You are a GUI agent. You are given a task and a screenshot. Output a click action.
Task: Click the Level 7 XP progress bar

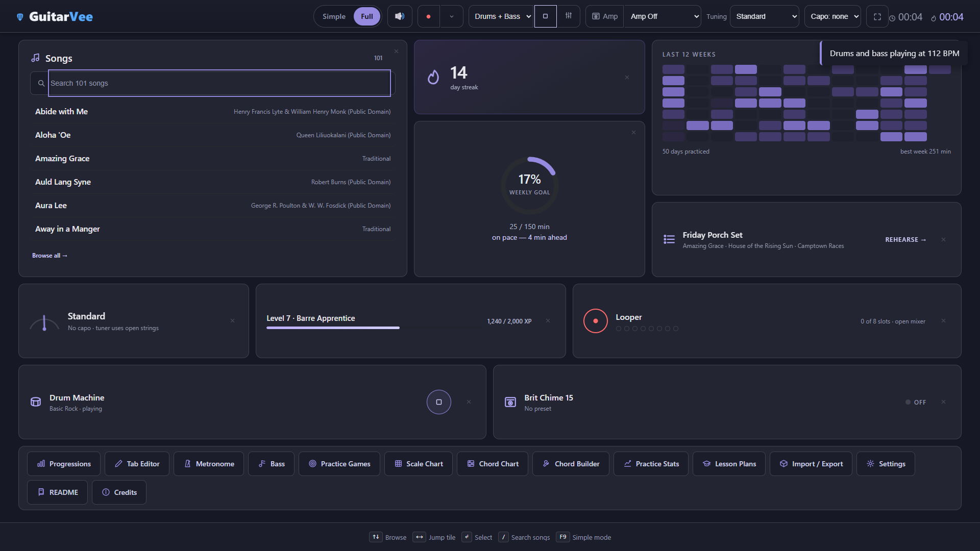pos(373,328)
